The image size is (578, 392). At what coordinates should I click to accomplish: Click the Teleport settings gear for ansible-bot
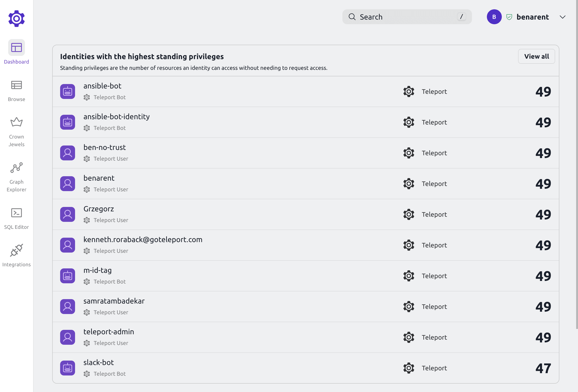tap(409, 91)
